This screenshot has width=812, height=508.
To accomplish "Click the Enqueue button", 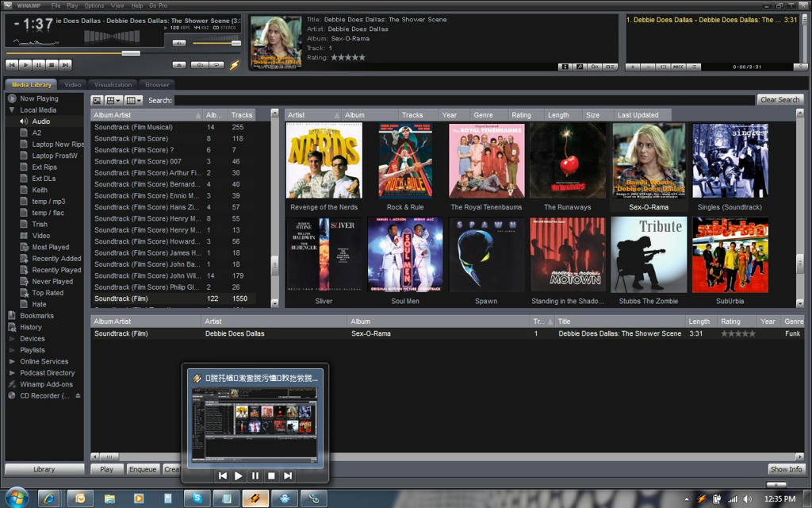I will [143, 469].
